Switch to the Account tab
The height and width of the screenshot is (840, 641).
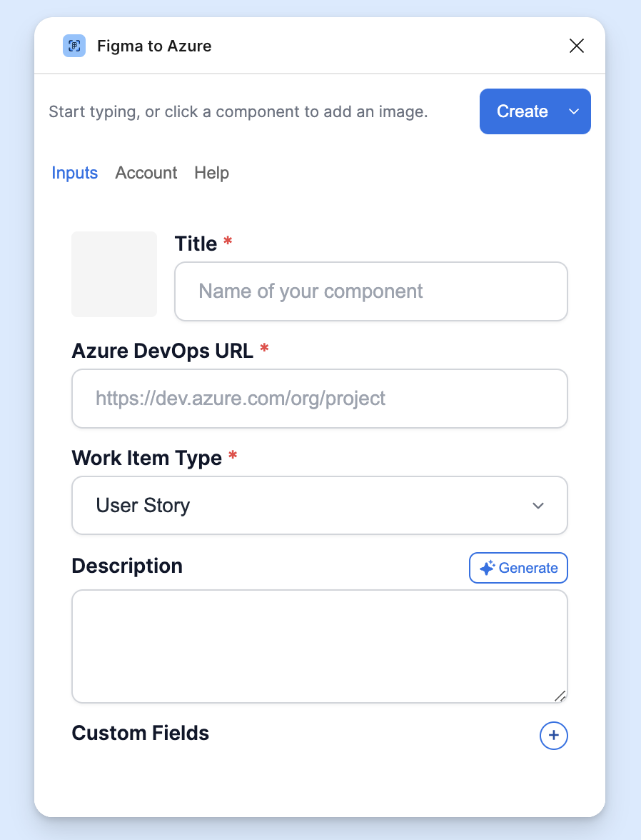click(146, 173)
